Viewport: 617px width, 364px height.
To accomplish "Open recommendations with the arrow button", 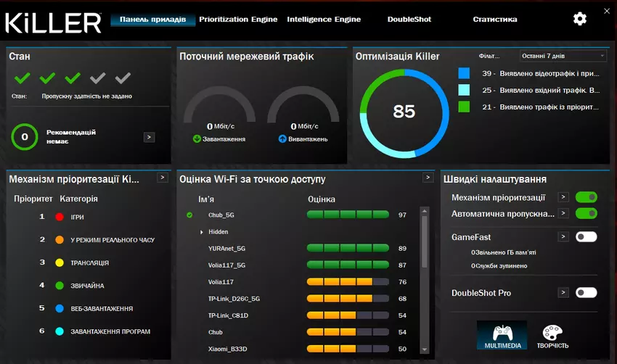I will click(149, 137).
